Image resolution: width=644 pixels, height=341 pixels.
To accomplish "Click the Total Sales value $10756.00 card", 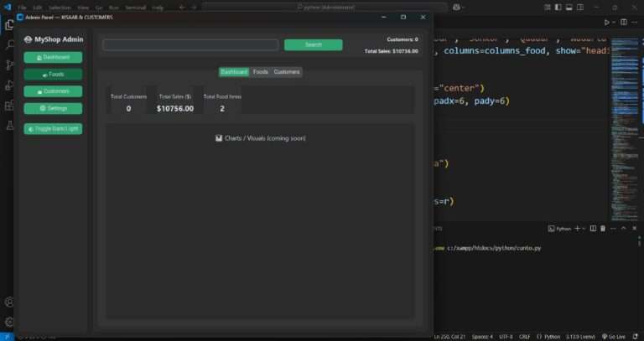I will [x=175, y=109].
